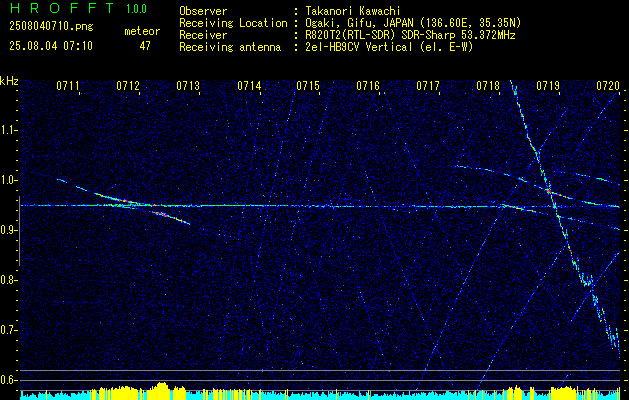Screen dimensions: 629x400
Task: Select the filename 2508040710.png
Action: click(51, 27)
